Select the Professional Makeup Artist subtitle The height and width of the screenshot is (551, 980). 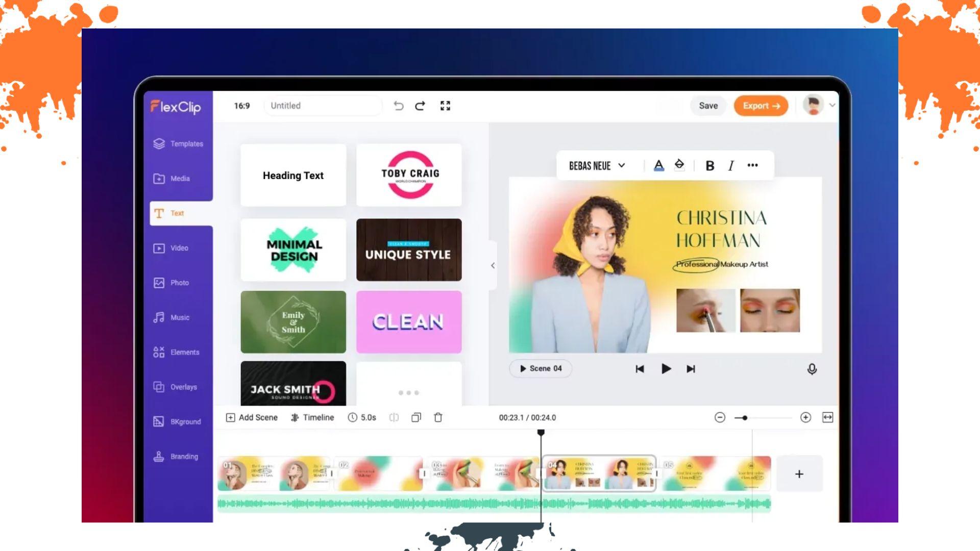pyautogui.click(x=722, y=264)
